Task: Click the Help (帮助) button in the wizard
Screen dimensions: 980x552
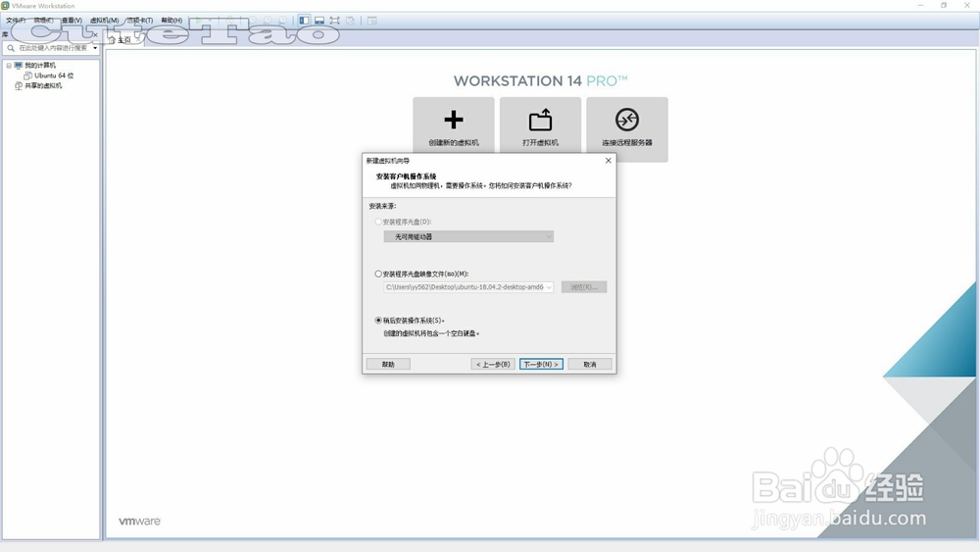Action: pos(388,364)
